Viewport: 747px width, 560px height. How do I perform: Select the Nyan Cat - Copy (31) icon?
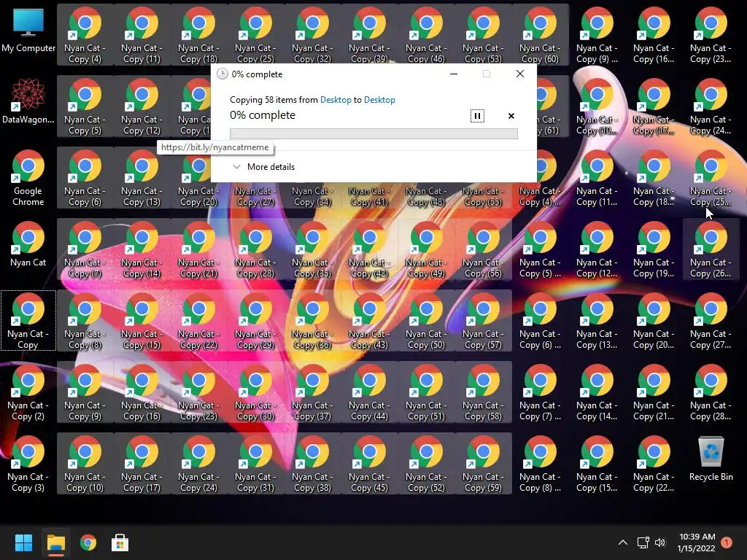click(255, 463)
